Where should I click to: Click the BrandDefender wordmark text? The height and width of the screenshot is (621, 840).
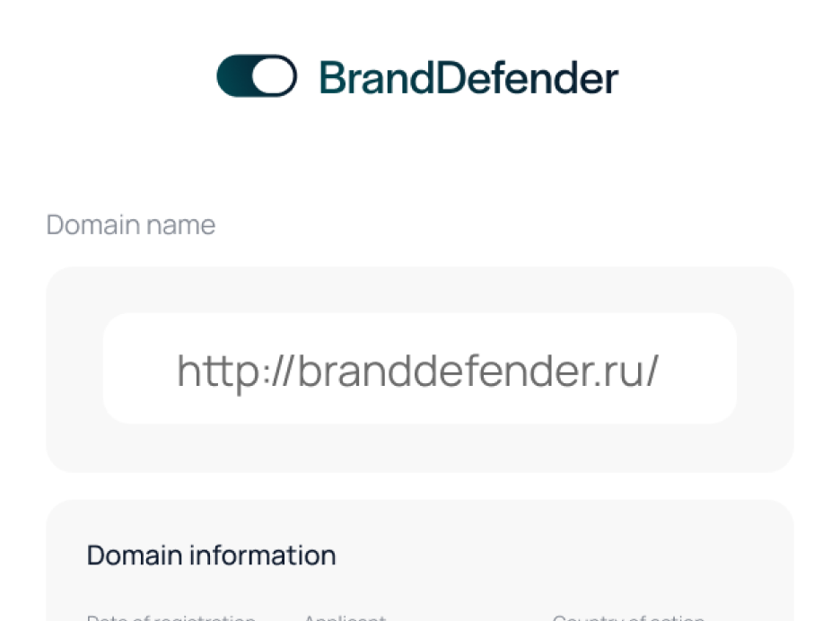(x=468, y=78)
